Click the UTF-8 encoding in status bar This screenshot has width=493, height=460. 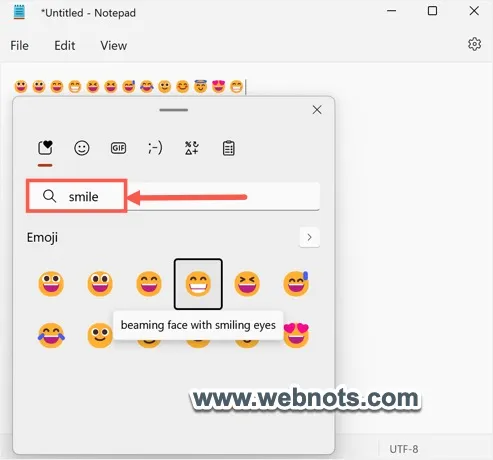click(x=404, y=449)
